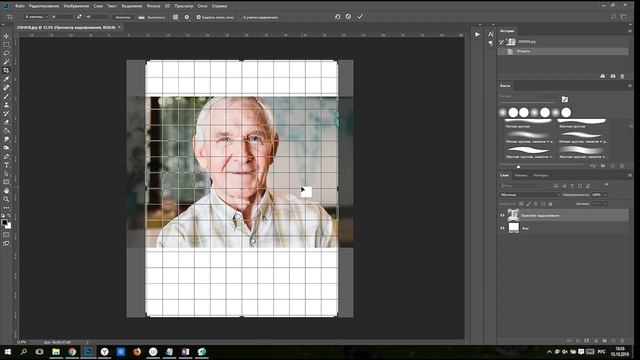Open layer opacity dropdown arrow
The height and width of the screenshot is (360, 640).
click(605, 195)
